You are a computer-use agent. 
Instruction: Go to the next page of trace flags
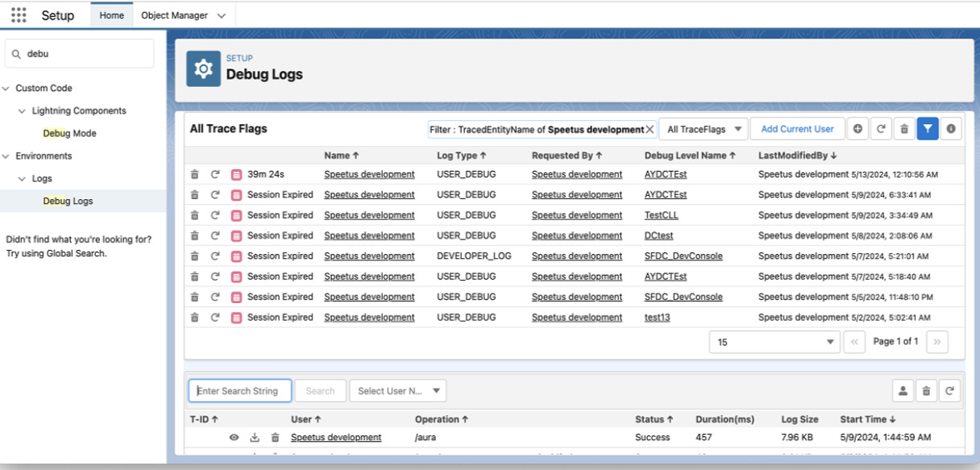(x=936, y=342)
